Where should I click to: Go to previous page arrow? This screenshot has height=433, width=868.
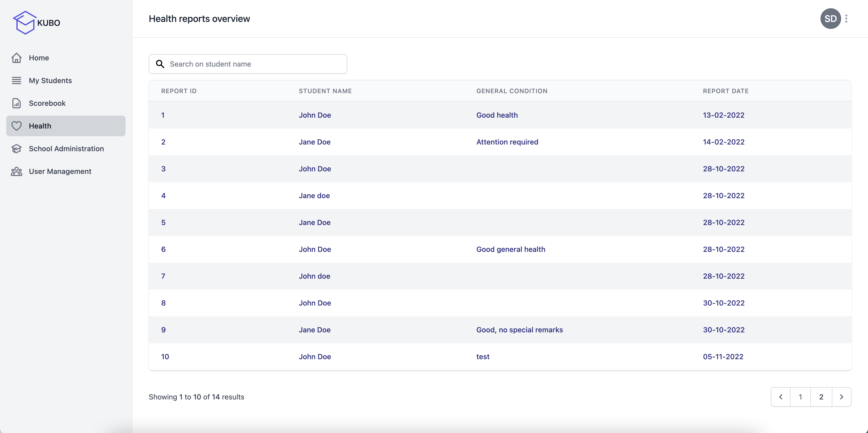pos(781,397)
